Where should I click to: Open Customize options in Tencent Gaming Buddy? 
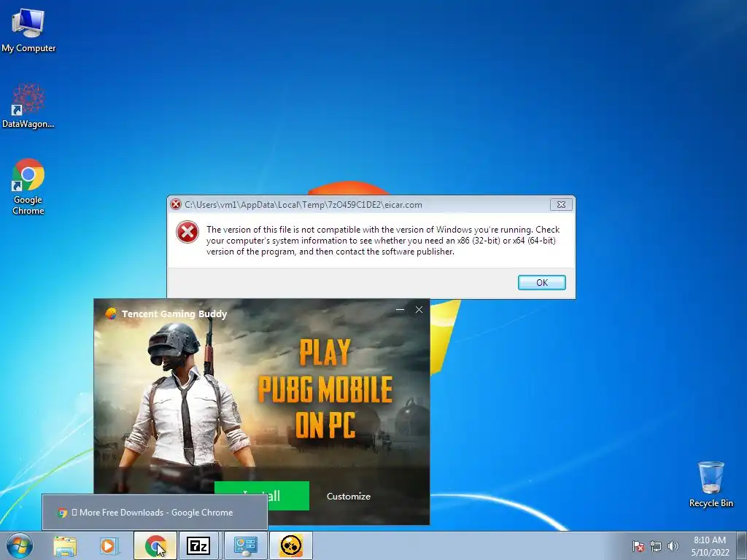348,496
